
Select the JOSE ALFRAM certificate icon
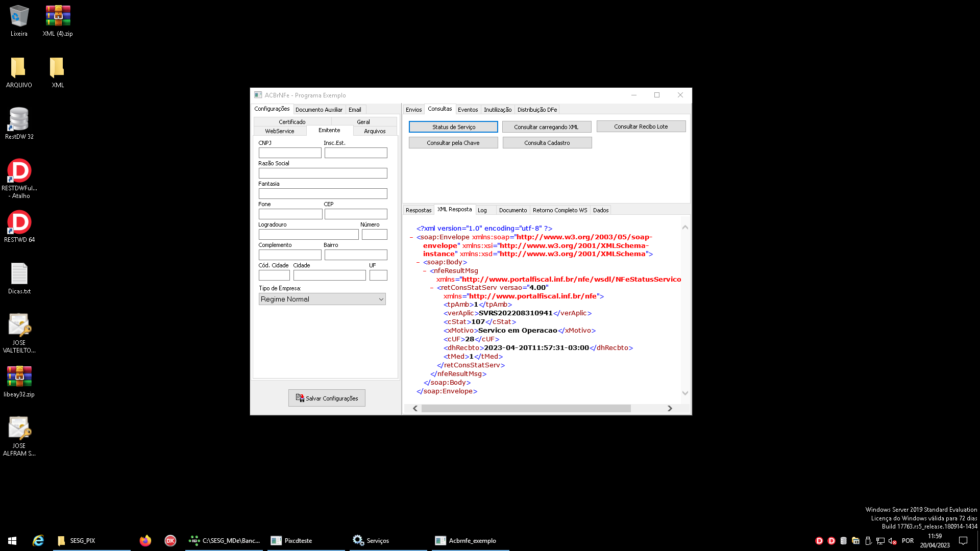point(19,437)
